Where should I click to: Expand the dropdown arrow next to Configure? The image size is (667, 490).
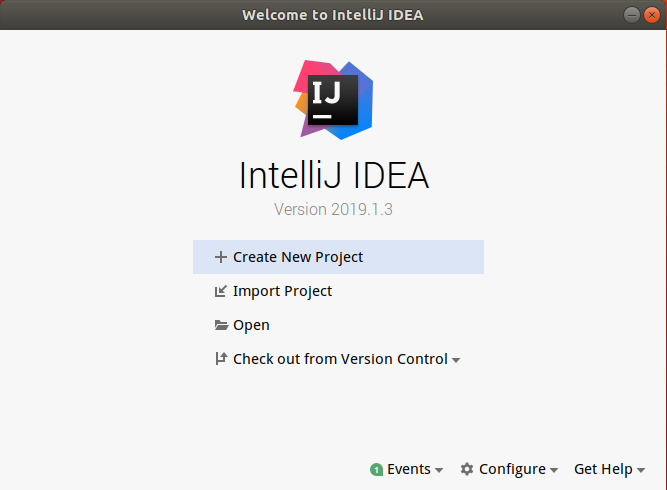click(x=553, y=470)
